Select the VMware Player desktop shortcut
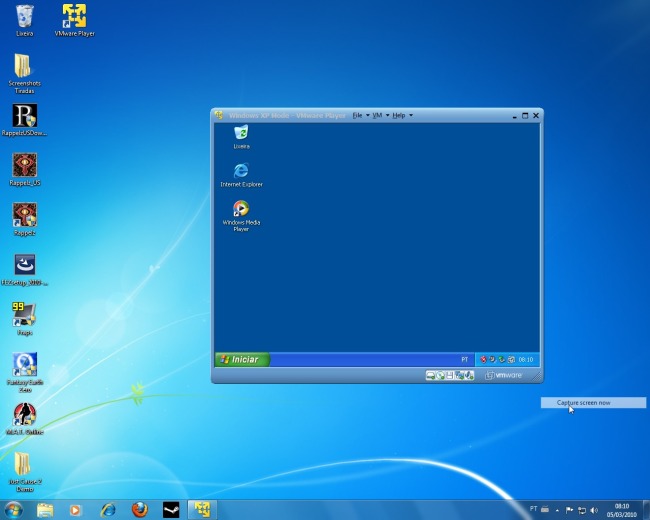 [x=75, y=20]
